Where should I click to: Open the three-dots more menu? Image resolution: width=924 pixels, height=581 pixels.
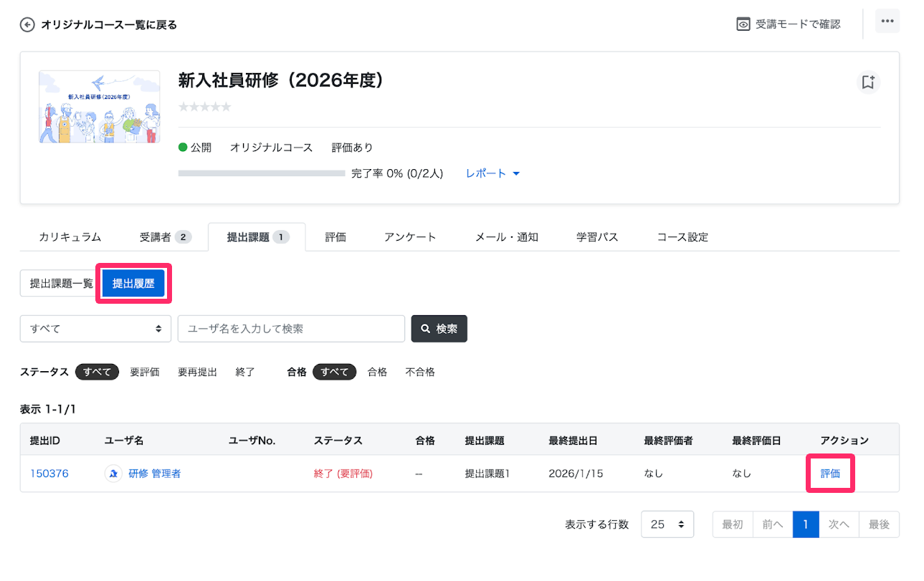[x=887, y=21]
